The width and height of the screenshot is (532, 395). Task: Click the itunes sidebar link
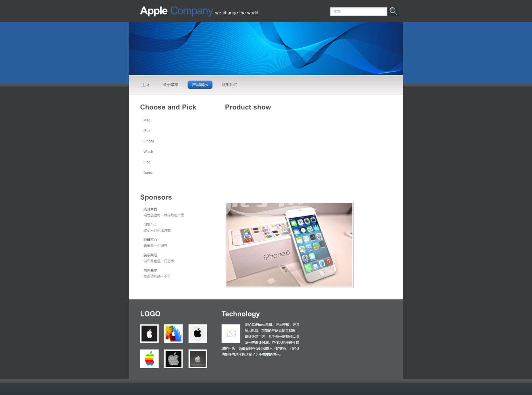[x=148, y=173]
